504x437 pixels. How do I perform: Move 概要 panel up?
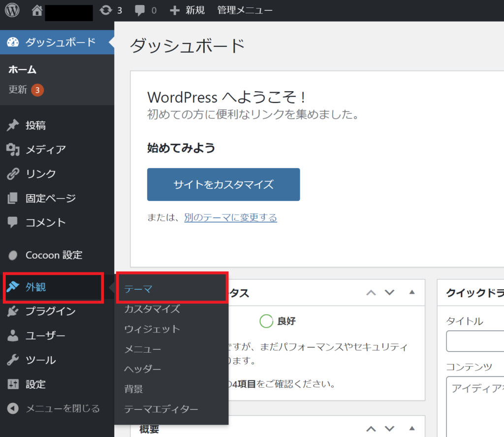tap(371, 429)
